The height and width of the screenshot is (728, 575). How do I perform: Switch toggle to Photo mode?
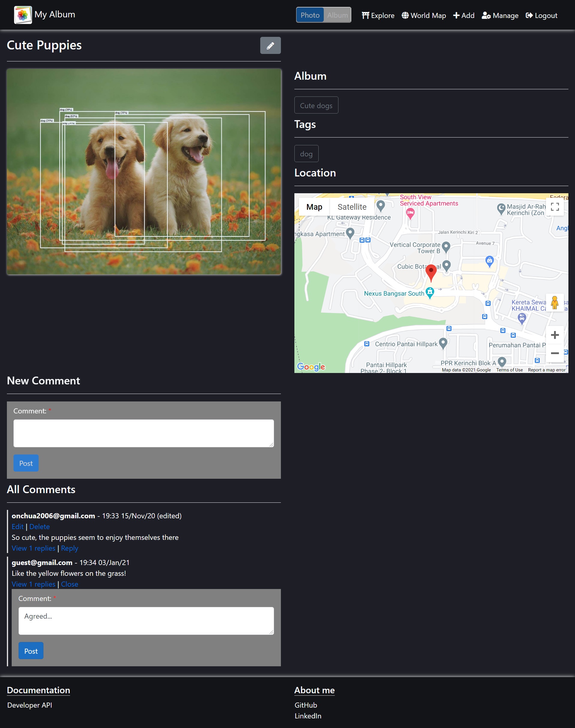point(310,15)
